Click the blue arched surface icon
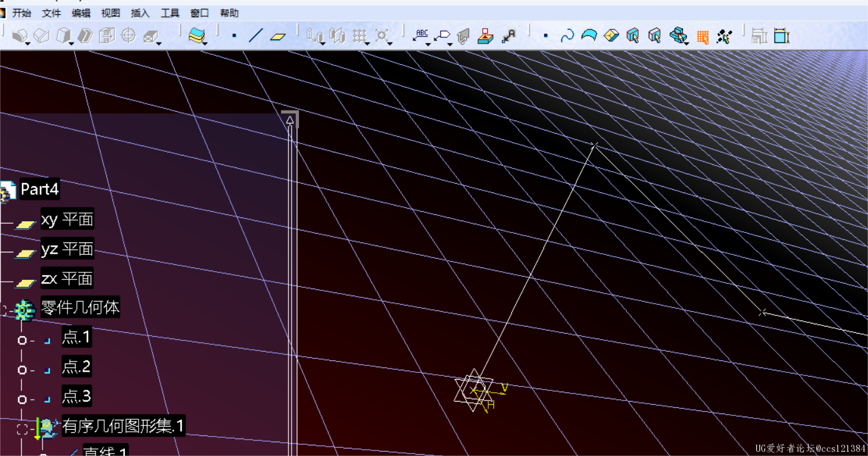The width and height of the screenshot is (868, 456). 589,36
